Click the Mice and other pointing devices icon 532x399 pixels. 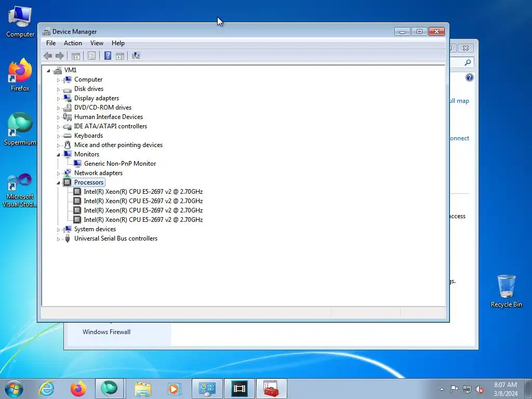tap(68, 145)
